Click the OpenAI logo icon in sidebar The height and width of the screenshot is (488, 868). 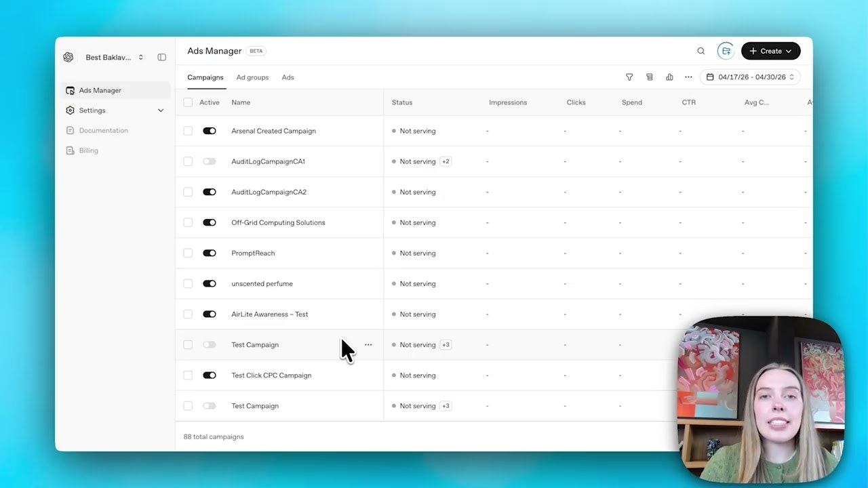point(68,58)
